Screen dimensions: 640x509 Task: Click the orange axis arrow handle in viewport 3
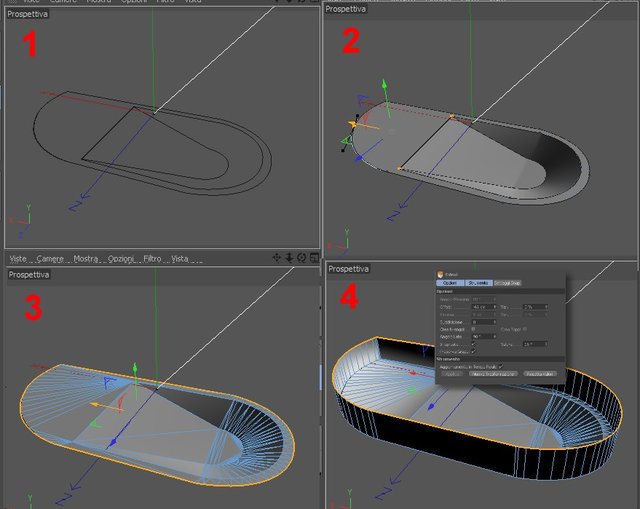pos(95,405)
